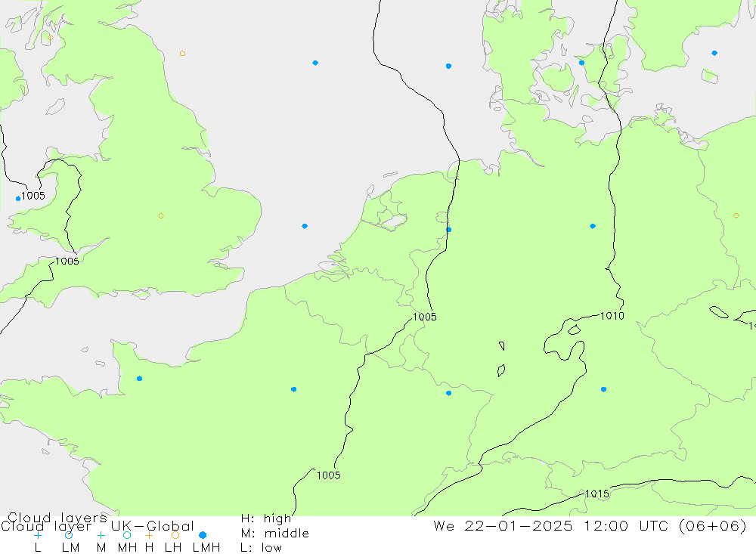This screenshot has width=756, height=554.
Task: Click the 1005 label near Belgium-Germany border
Action: [x=425, y=317]
